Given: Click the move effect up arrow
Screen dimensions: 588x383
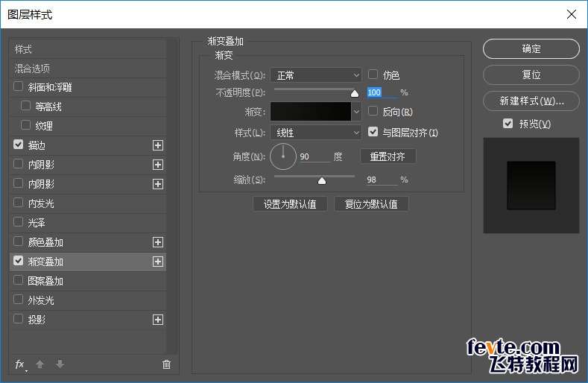Looking at the screenshot, I should (39, 364).
